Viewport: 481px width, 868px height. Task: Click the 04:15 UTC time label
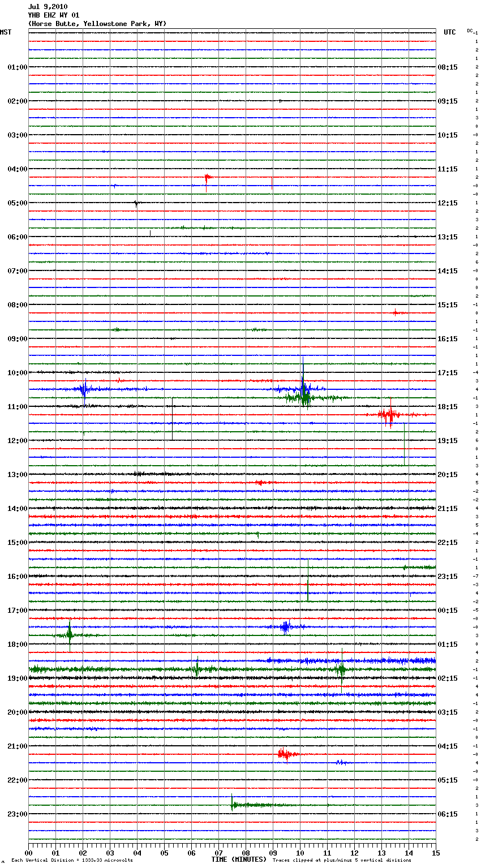pyautogui.click(x=448, y=746)
